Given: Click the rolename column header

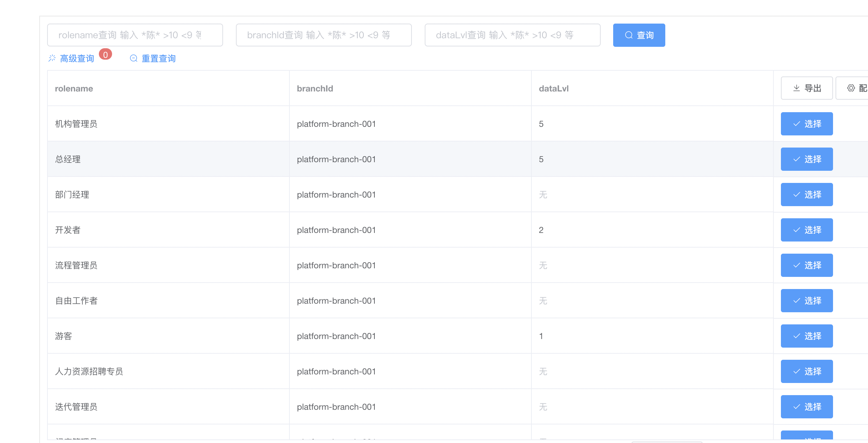Looking at the screenshot, I should point(74,89).
